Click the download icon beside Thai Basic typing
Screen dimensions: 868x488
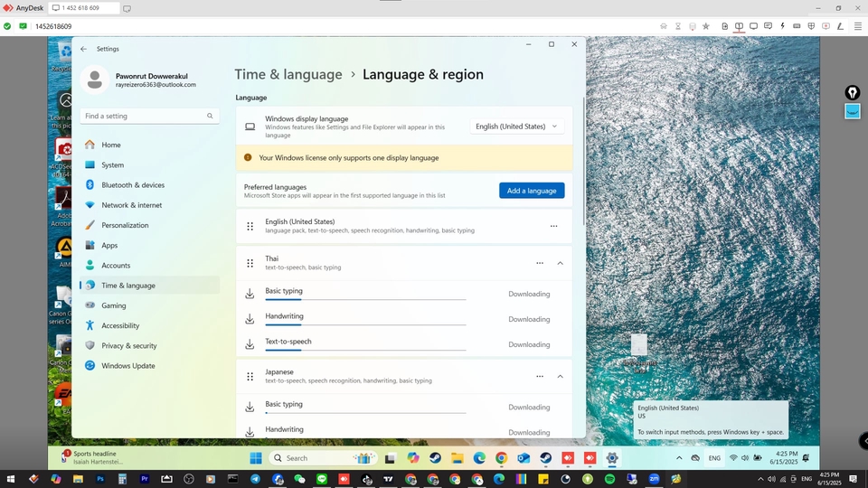(x=250, y=294)
